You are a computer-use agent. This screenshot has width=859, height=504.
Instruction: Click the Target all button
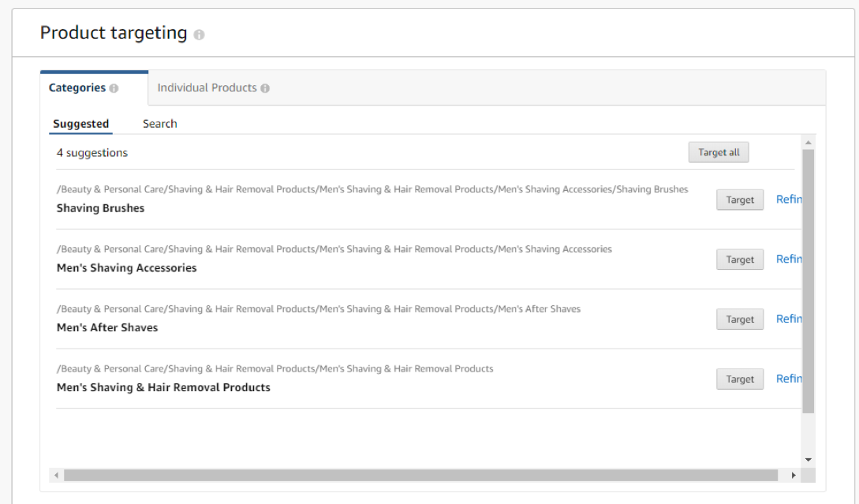click(x=719, y=152)
